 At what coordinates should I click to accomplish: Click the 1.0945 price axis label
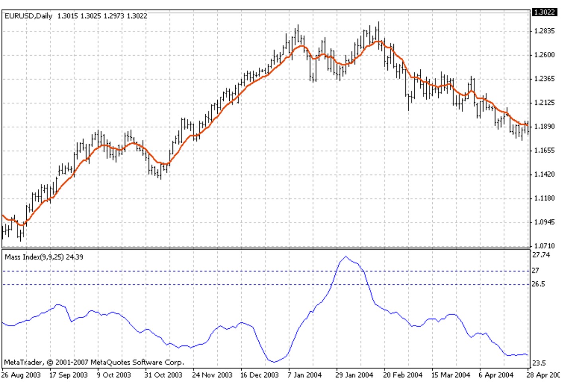544,222
